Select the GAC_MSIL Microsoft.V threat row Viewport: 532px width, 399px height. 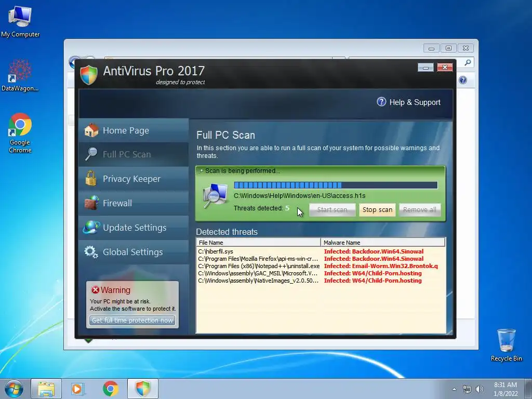click(x=321, y=273)
